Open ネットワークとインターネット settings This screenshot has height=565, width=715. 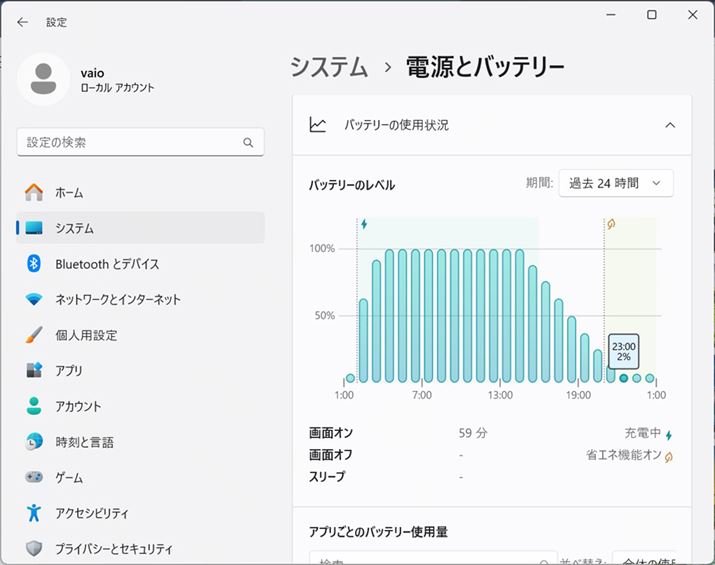click(x=118, y=299)
